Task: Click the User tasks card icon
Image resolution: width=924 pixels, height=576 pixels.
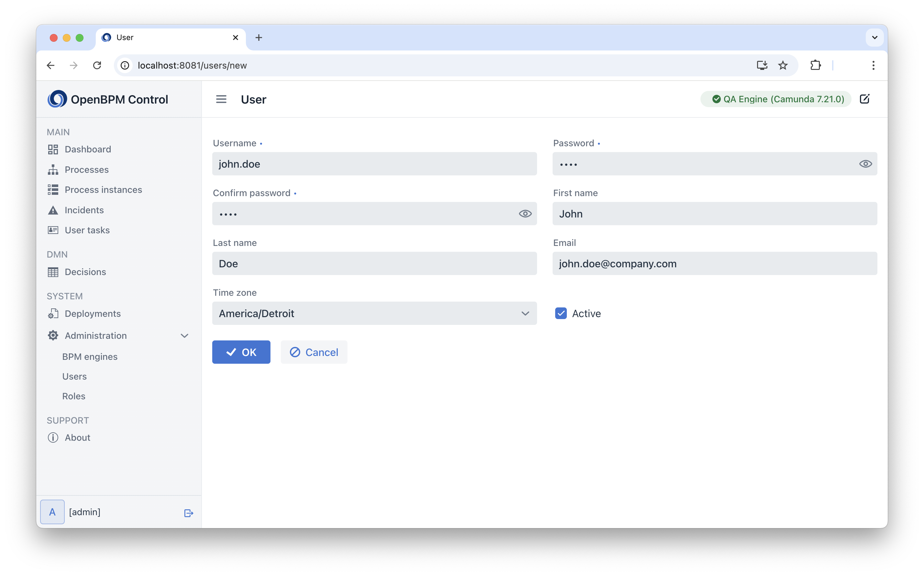Action: (53, 230)
